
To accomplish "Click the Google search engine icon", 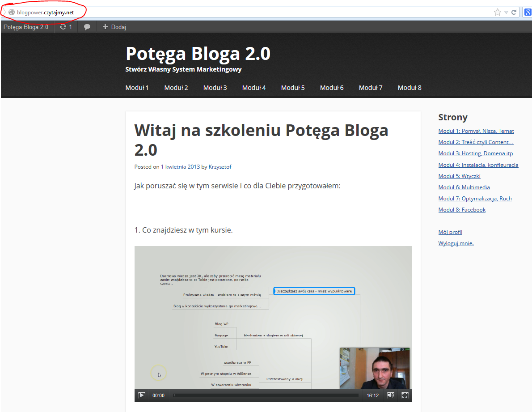I will click(528, 13).
